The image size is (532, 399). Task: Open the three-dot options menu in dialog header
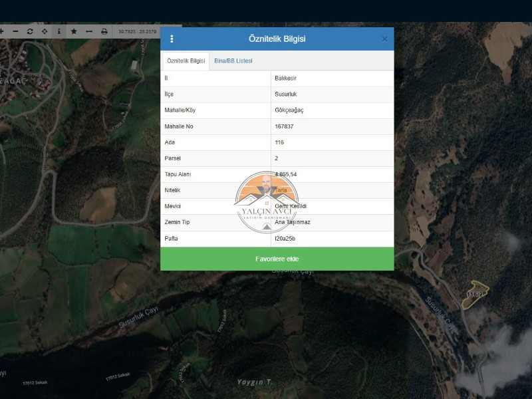point(172,39)
